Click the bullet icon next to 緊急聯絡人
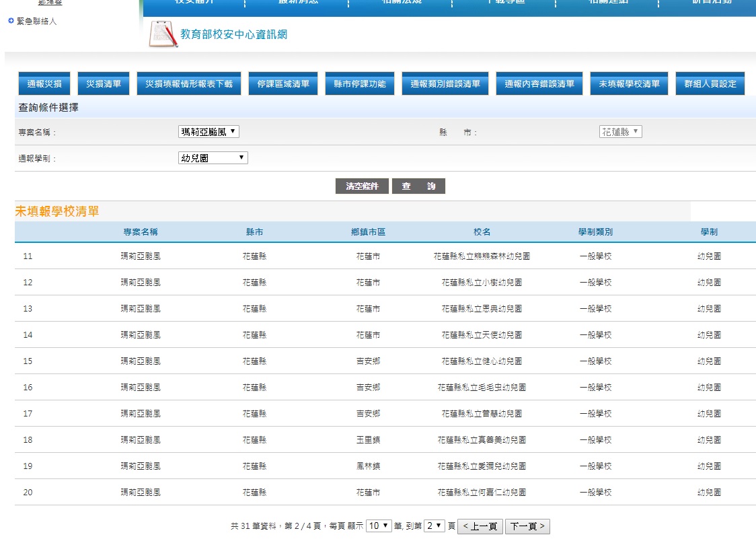Viewport: 756px width, 539px height. tap(11, 22)
